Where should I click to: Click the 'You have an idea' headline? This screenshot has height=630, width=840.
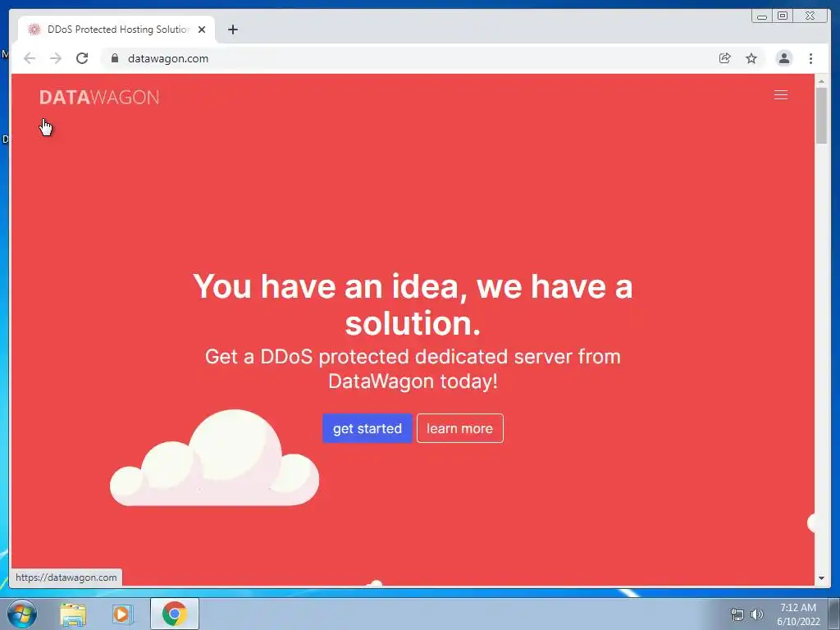(413, 304)
